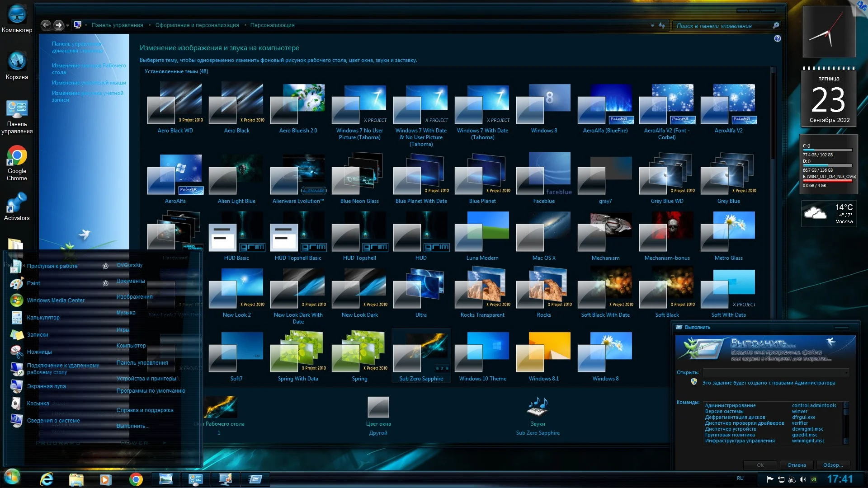This screenshot has width=868, height=488.
Task: Expand the address bar history dropdown
Action: click(652, 26)
